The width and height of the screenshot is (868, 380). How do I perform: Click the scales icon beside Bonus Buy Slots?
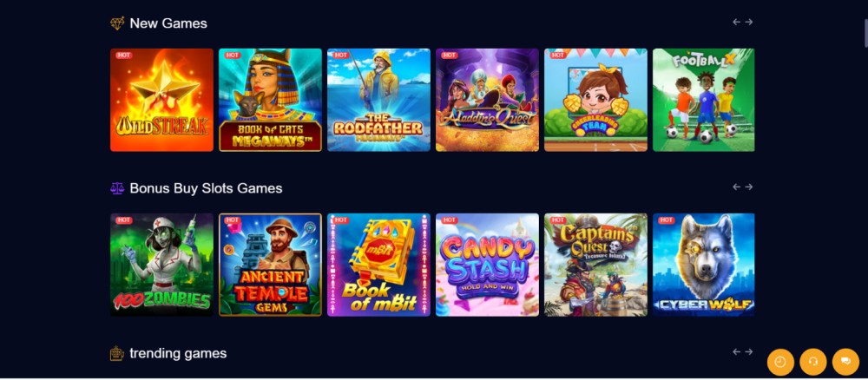tap(117, 188)
